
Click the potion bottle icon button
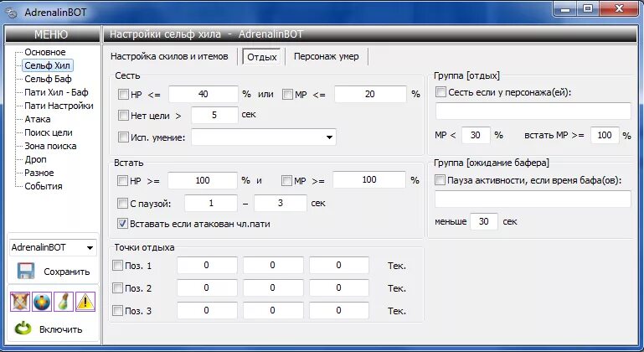click(x=64, y=302)
